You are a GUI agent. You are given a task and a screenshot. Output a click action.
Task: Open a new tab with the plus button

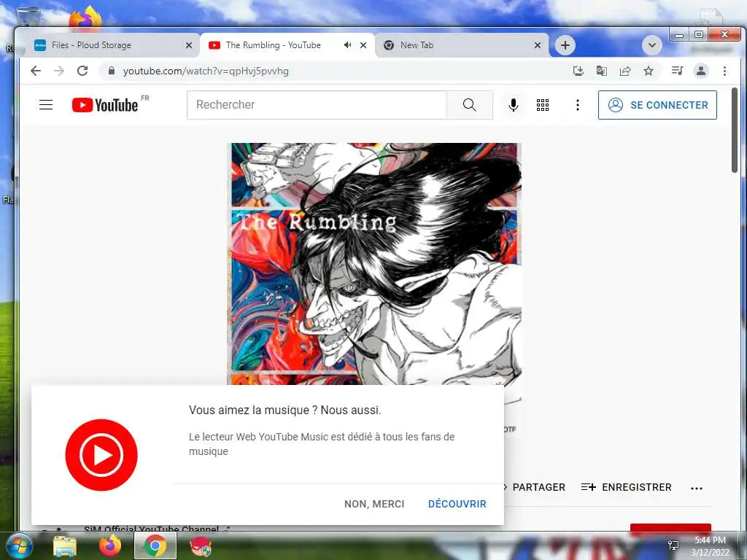pos(565,45)
